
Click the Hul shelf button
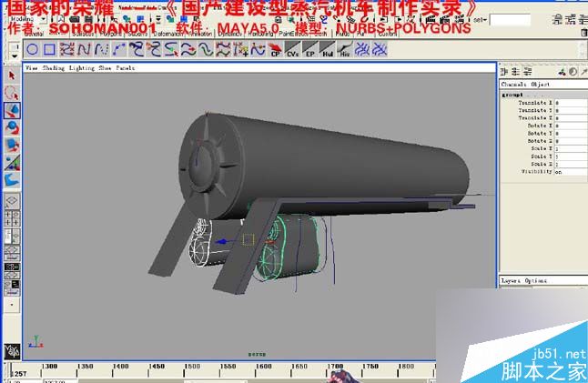click(328, 49)
